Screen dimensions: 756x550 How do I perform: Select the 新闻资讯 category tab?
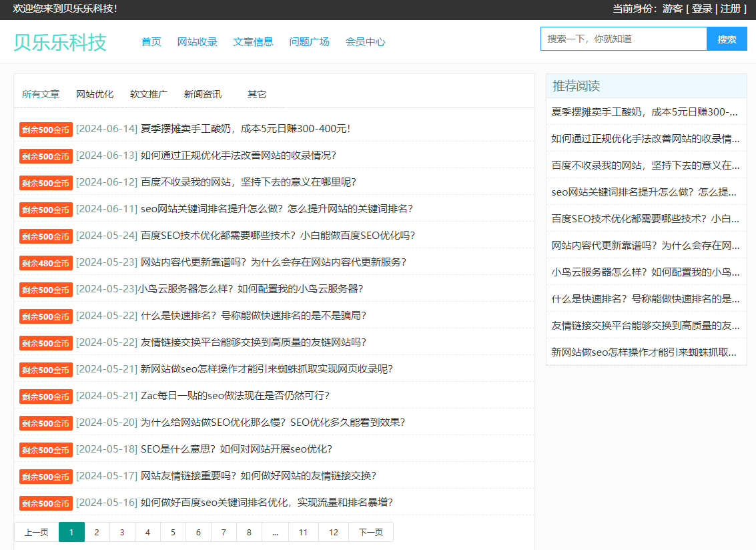203,94
